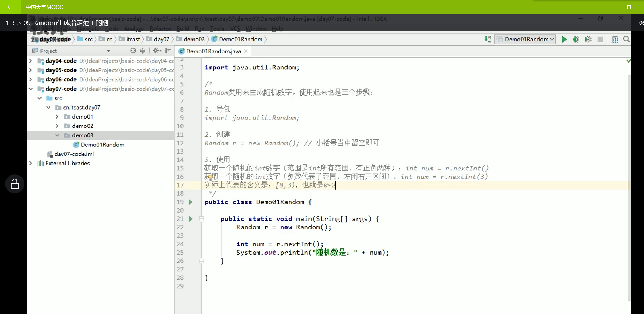
Task: Click the editor vertical scrollbar
Action: pyautogui.click(x=629, y=187)
